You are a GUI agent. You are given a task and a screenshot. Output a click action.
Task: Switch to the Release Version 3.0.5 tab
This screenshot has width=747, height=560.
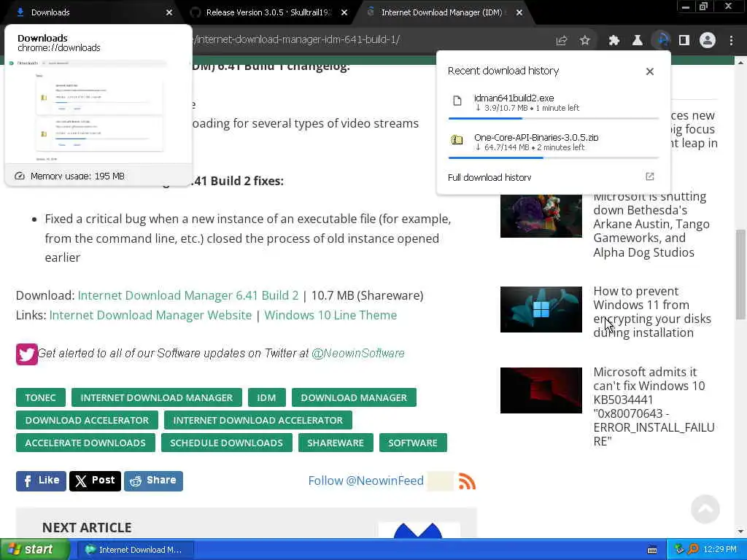[x=268, y=12]
